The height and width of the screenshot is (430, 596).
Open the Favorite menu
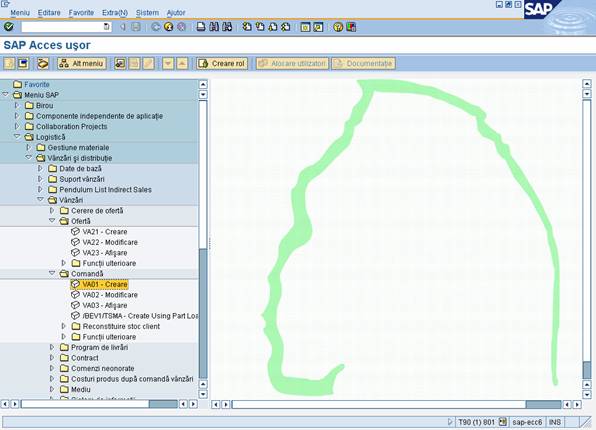pyautogui.click(x=81, y=13)
